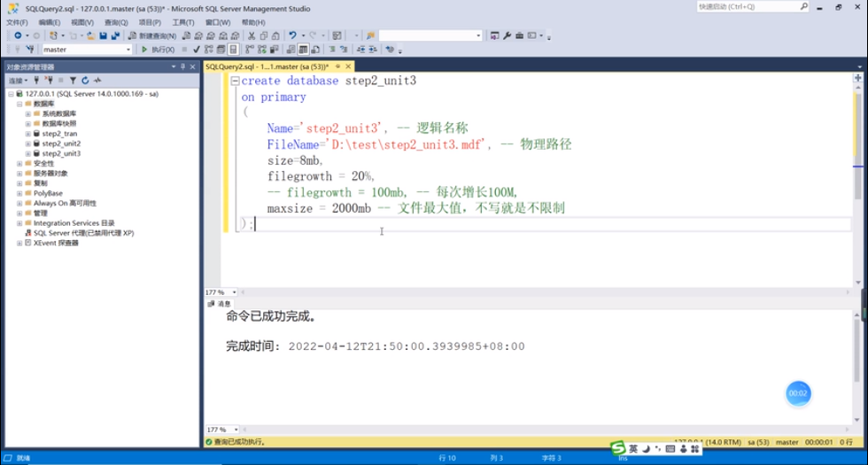
Task: Open the 文件(F) menu
Action: coord(17,22)
